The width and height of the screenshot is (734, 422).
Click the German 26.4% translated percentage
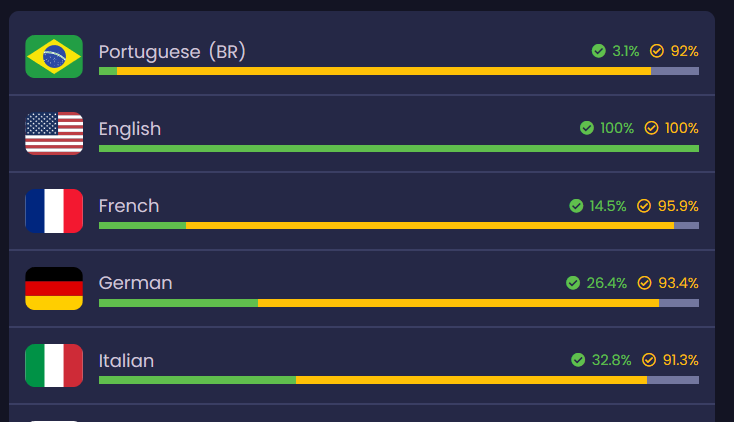point(606,283)
